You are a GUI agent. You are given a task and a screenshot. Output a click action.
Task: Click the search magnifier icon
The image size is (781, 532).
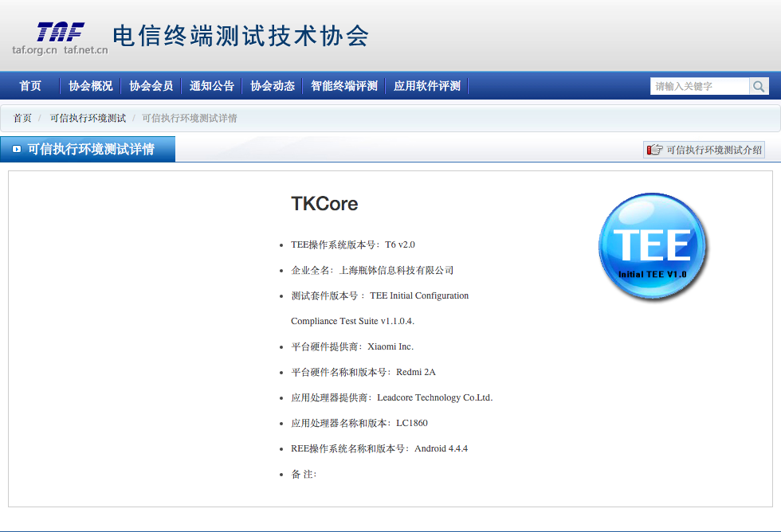tap(759, 86)
